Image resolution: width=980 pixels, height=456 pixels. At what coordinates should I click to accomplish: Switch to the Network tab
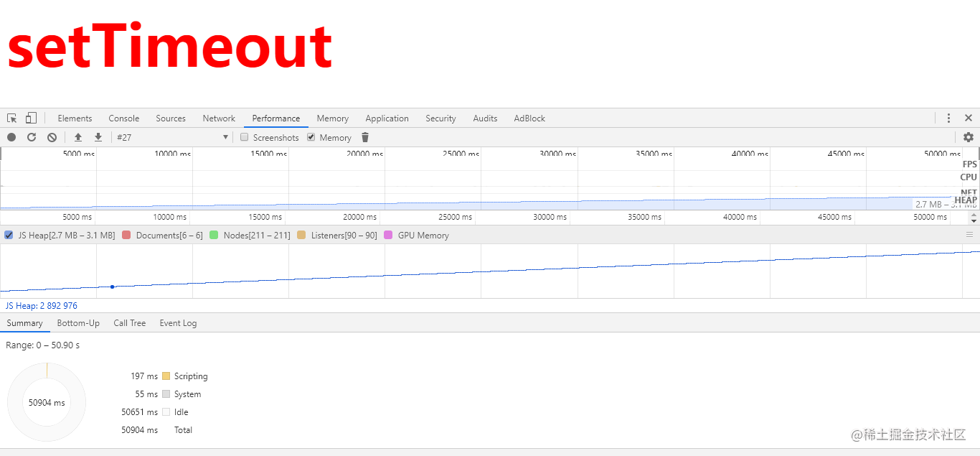pos(219,118)
